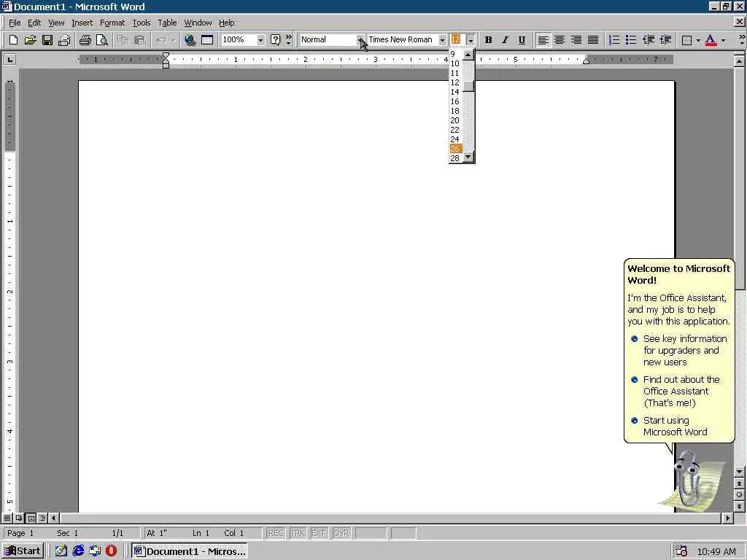Apply red Font Color button
This screenshot has width=747, height=560.
coord(711,40)
